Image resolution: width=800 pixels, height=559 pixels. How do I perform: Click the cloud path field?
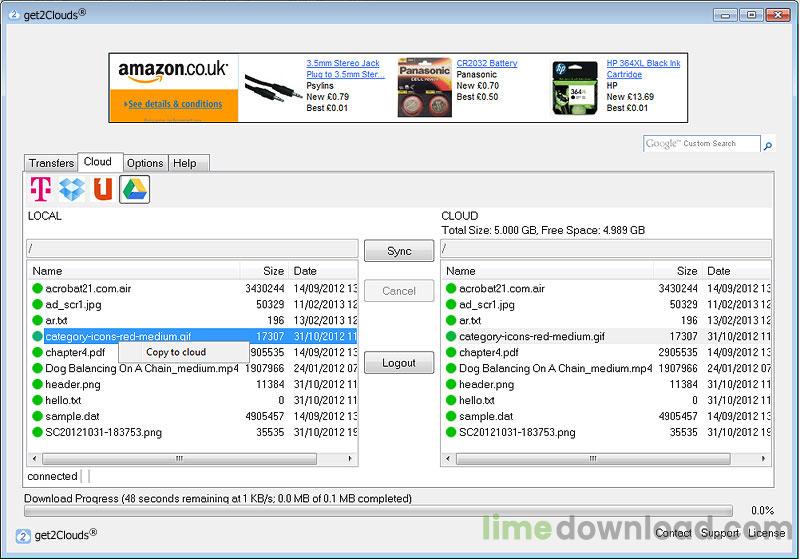[606, 249]
